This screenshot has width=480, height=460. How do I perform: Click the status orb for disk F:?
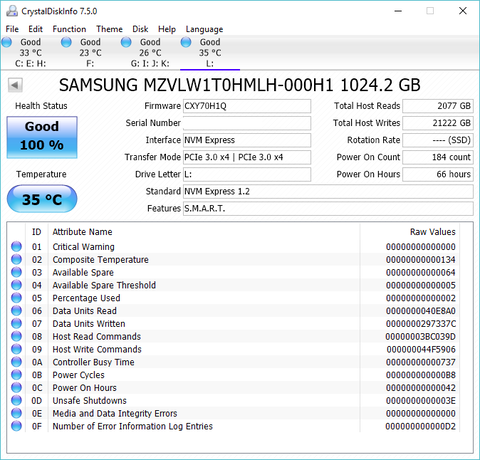66,42
